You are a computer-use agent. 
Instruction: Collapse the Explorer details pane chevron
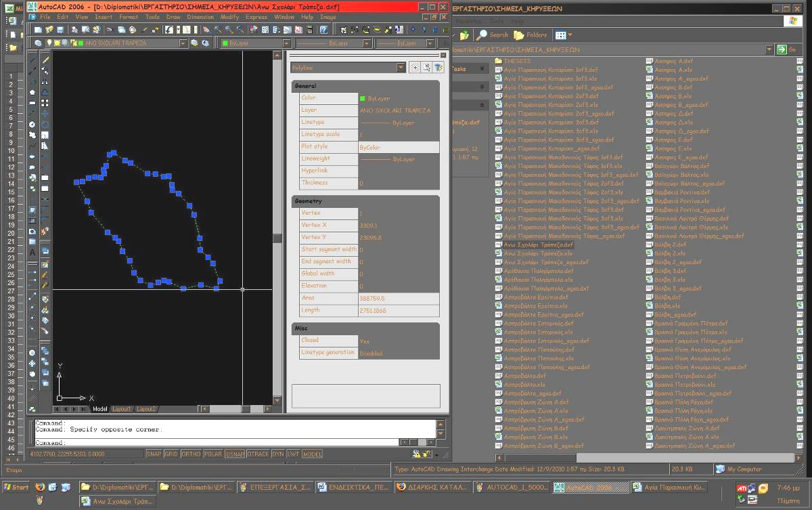(x=482, y=105)
